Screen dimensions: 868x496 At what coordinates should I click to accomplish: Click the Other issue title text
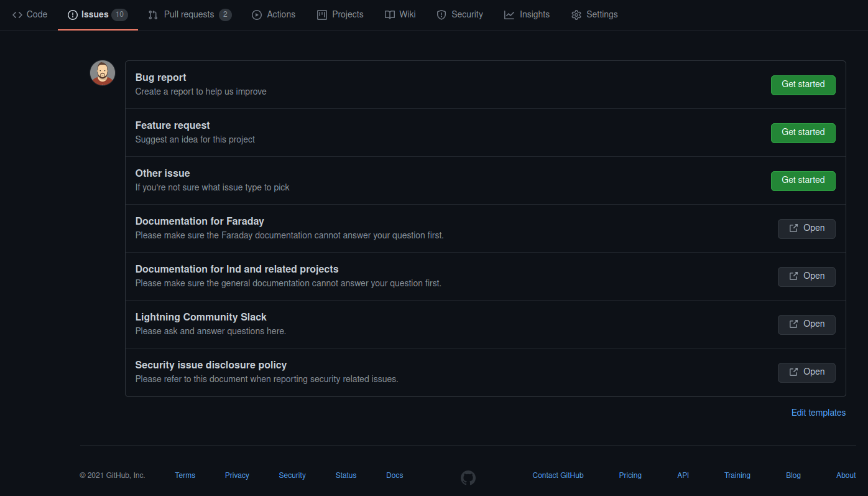[162, 173]
